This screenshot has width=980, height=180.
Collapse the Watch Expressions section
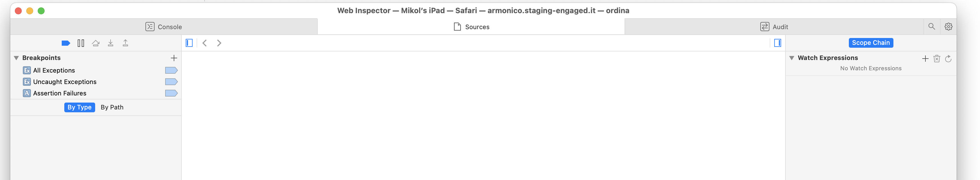791,58
